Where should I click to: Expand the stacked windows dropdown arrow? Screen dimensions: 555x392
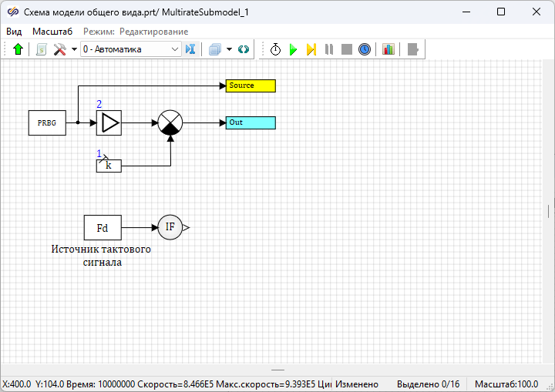pos(229,49)
